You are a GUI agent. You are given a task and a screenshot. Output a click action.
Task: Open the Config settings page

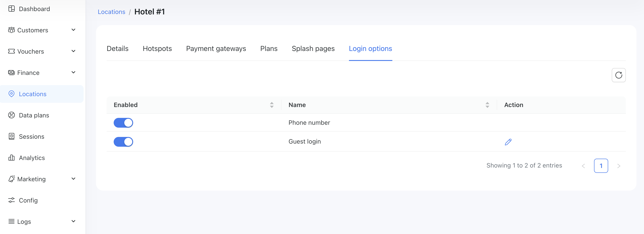(x=28, y=200)
